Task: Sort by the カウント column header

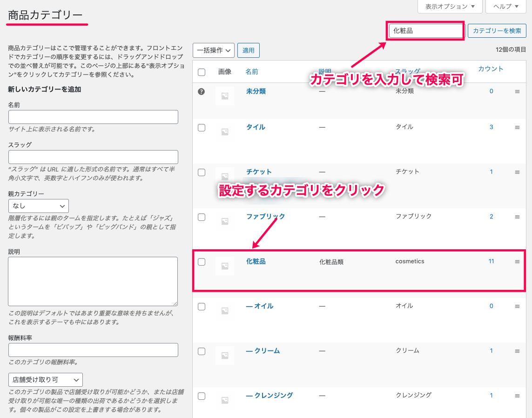Action: (x=491, y=69)
